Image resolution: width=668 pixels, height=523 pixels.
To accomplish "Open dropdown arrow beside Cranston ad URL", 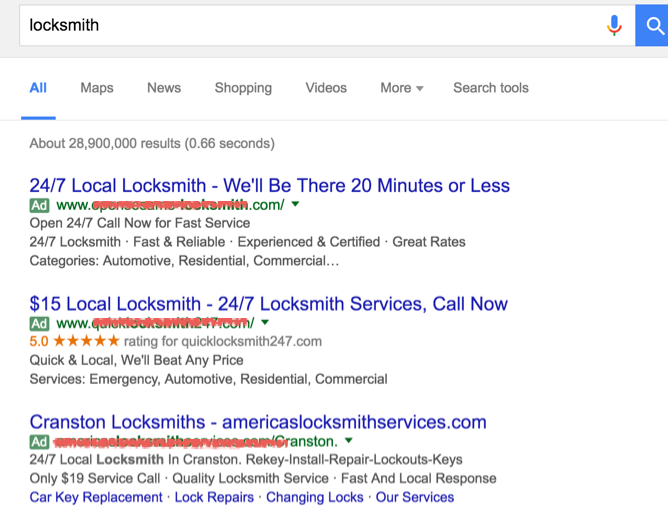I will point(348,441).
